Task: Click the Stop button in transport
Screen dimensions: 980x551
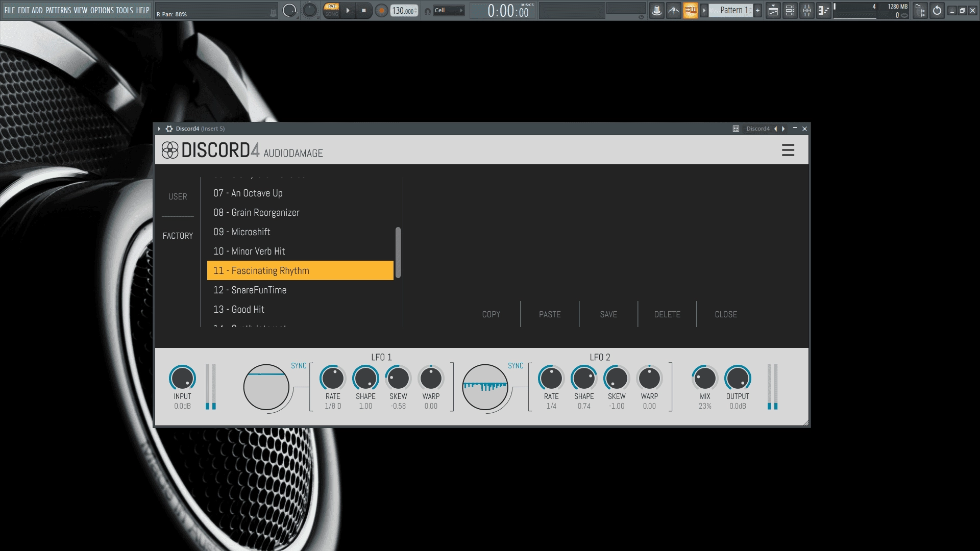Action: [363, 10]
